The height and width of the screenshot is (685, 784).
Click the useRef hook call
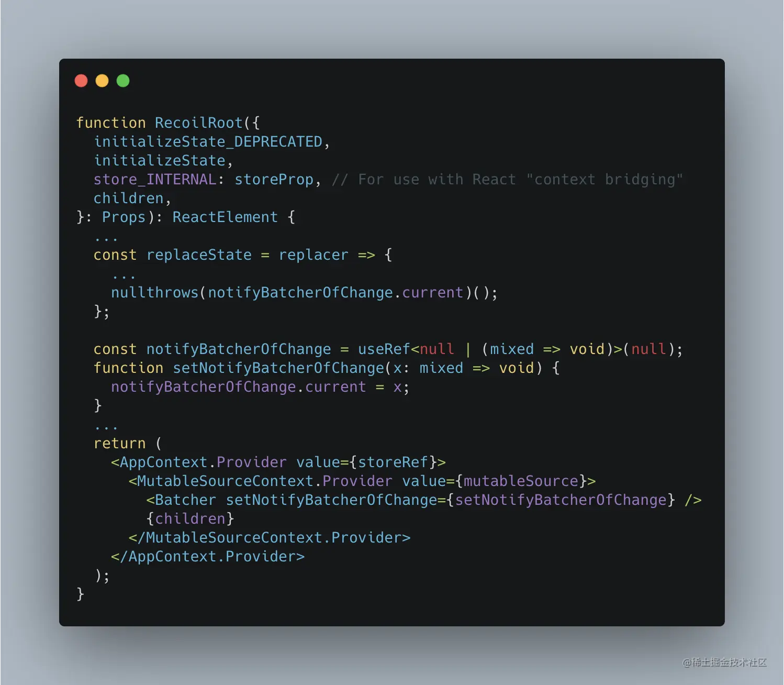tap(384, 349)
